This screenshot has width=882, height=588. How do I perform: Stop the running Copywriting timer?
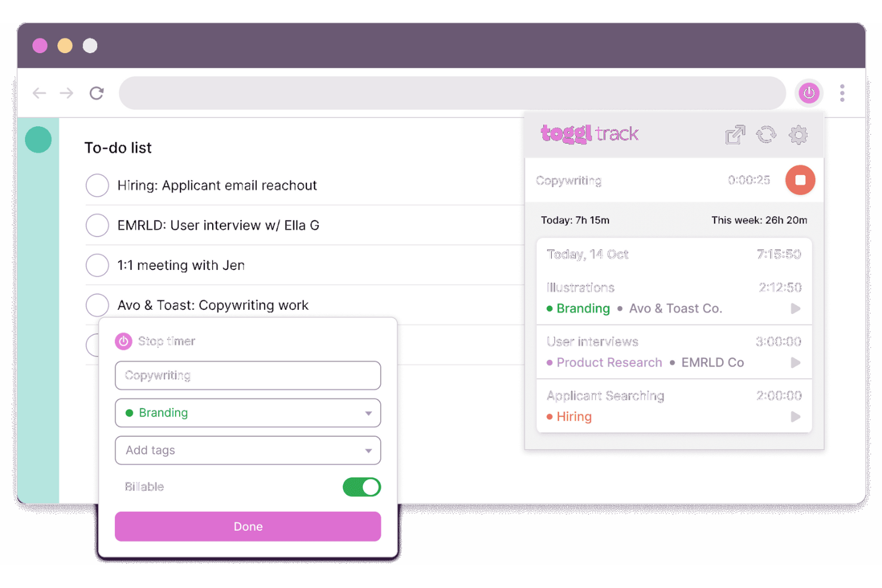point(800,180)
